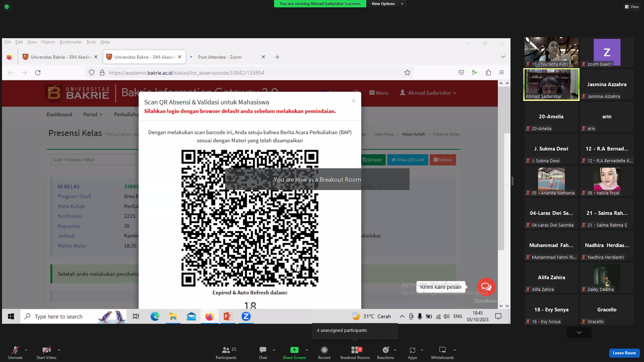Open File Explorer from taskbar
Screen dimensions: 644x362
click(x=173, y=316)
